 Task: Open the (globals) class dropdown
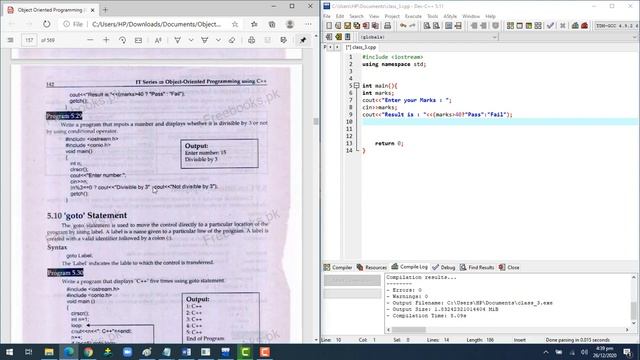[428, 37]
